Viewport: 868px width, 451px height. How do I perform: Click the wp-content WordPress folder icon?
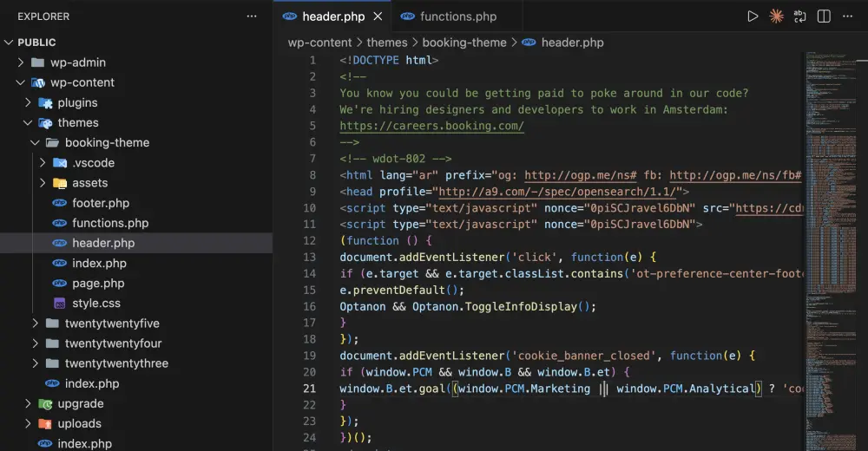pyautogui.click(x=37, y=82)
